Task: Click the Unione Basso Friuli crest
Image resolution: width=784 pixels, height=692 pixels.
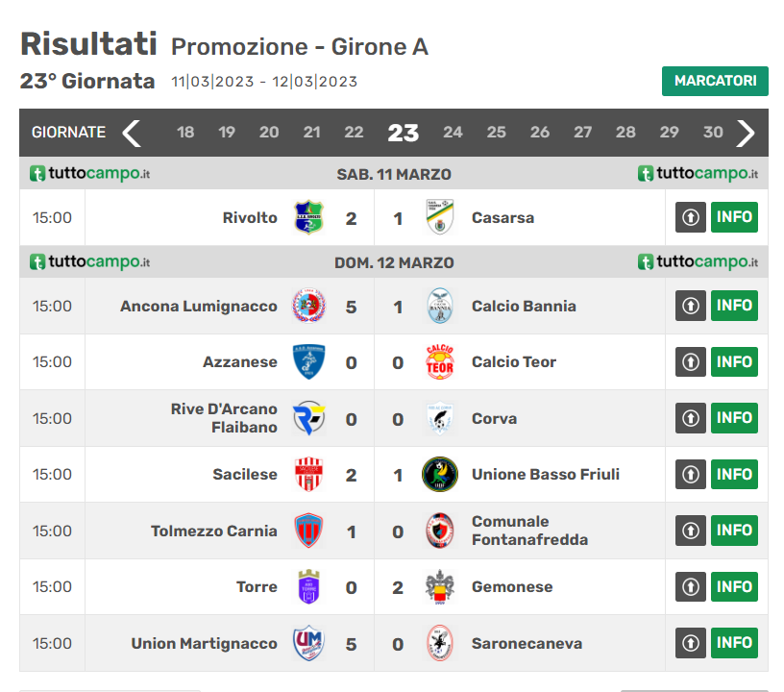Action: pos(439,475)
